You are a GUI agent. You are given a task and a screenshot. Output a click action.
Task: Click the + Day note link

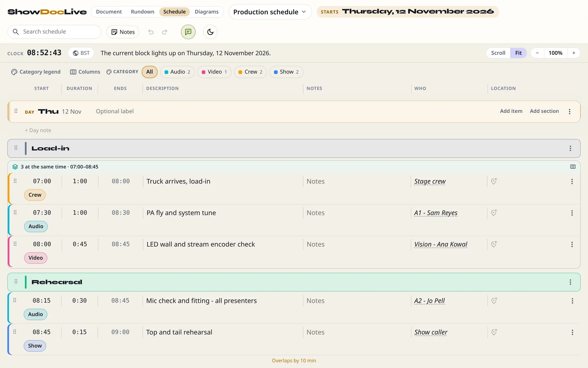pos(38,130)
